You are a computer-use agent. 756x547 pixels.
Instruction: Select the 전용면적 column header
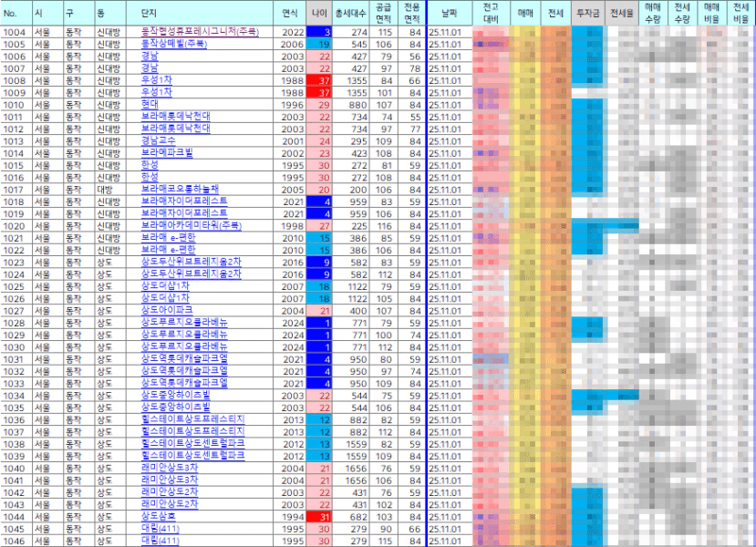411,13
